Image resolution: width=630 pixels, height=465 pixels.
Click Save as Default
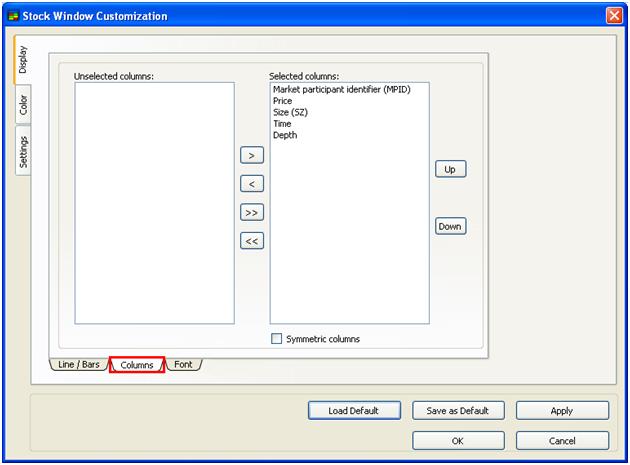click(x=458, y=411)
